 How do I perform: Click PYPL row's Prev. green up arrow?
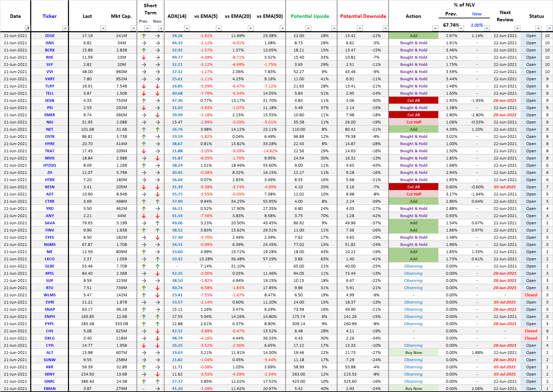(144, 324)
